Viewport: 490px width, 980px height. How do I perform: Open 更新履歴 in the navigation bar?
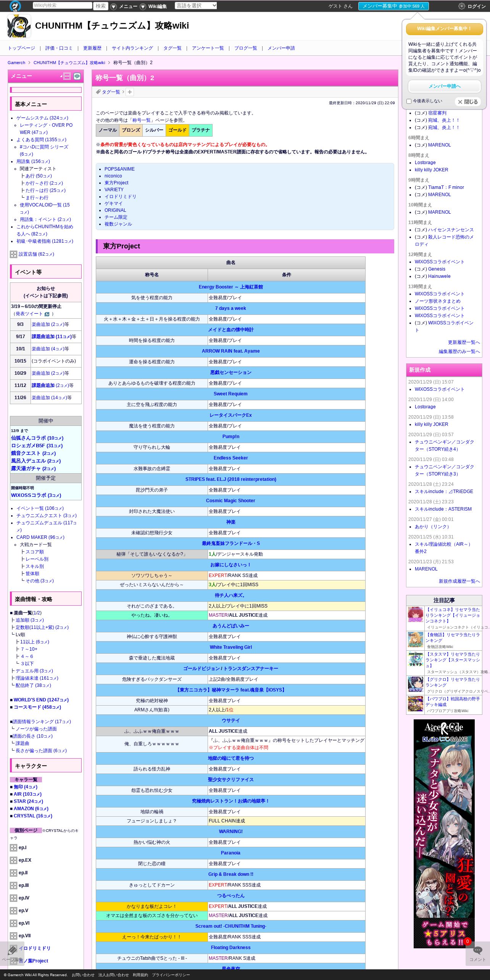[92, 48]
